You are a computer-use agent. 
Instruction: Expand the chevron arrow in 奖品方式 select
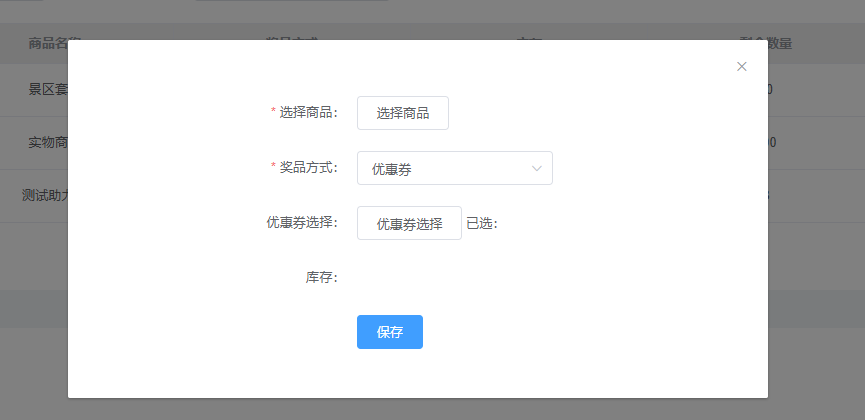pos(537,168)
